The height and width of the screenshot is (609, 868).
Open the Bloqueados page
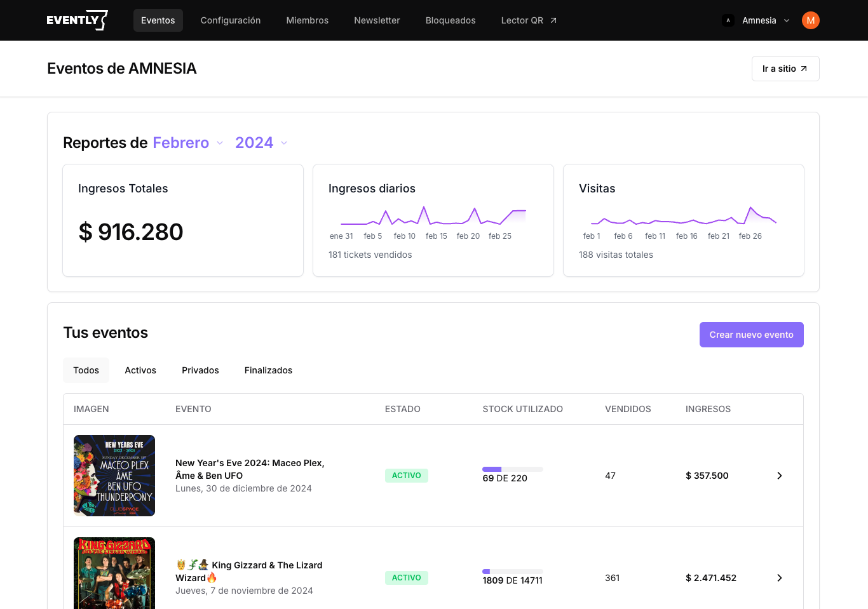tap(450, 20)
